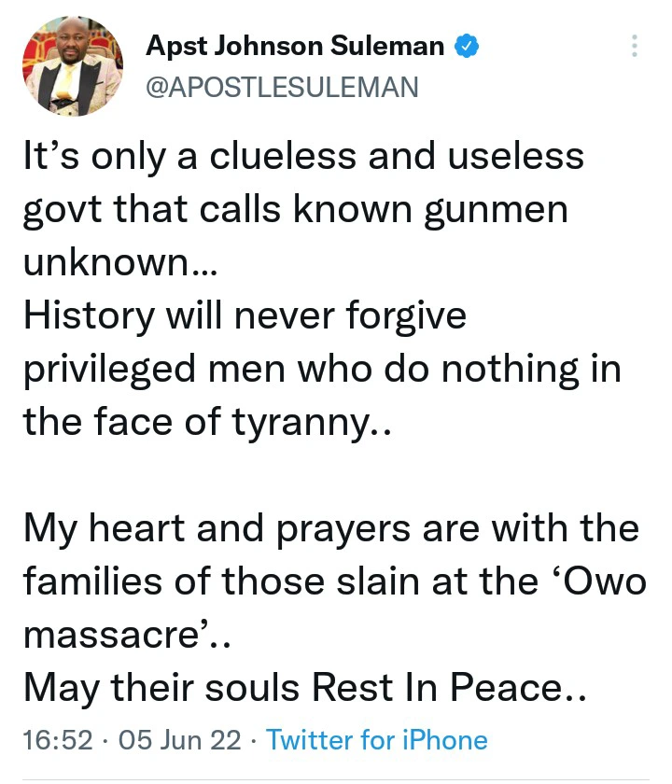Open the more options three-dot menu

[635, 47]
